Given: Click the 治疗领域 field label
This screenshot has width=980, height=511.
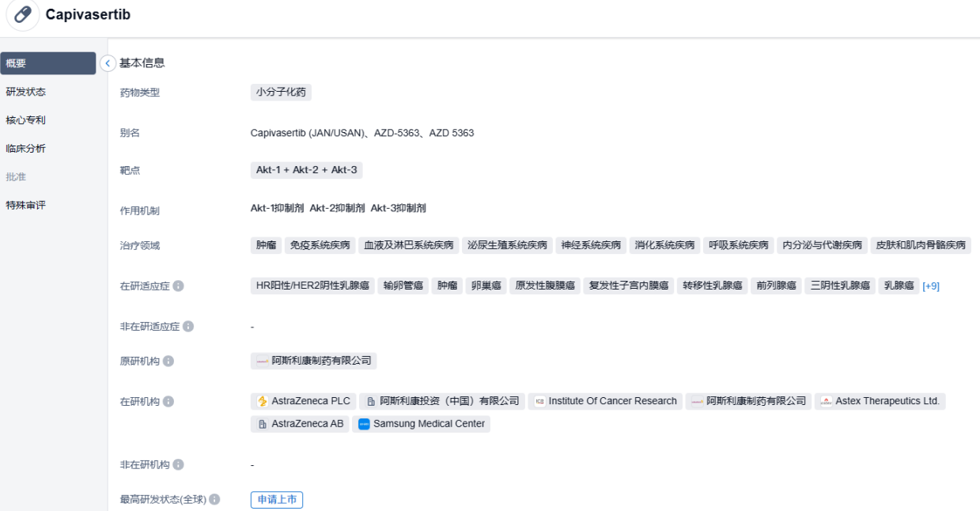Looking at the screenshot, I should click(x=140, y=246).
